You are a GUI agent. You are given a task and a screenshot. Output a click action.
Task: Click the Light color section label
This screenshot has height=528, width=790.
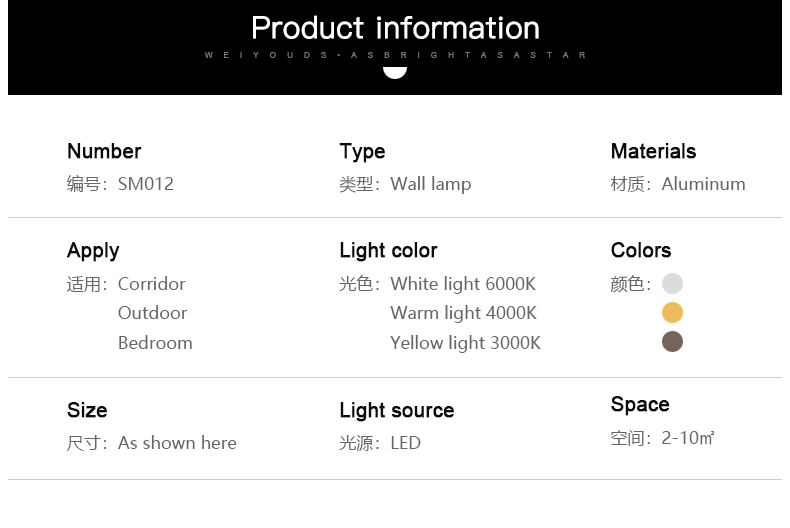point(388,251)
